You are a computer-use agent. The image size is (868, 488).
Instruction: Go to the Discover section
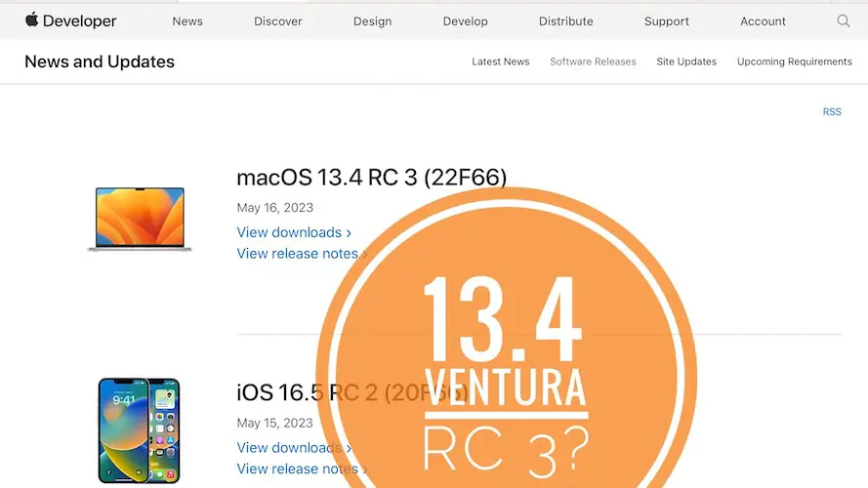[278, 21]
